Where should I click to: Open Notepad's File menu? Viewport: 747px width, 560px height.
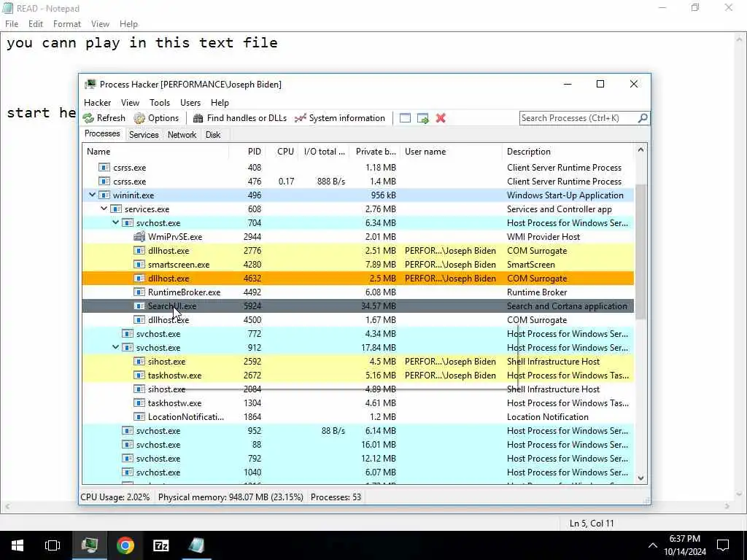(x=12, y=24)
